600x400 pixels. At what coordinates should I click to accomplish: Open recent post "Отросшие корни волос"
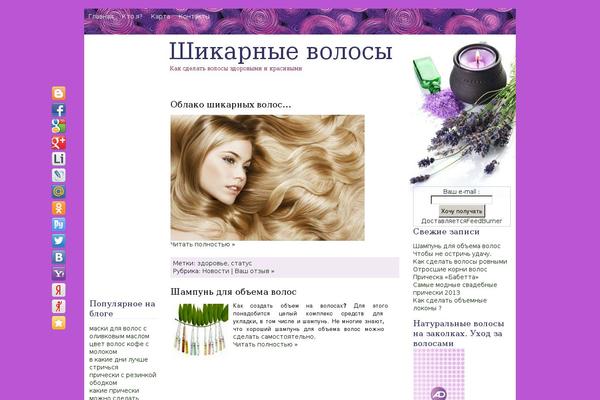pyautogui.click(x=450, y=269)
